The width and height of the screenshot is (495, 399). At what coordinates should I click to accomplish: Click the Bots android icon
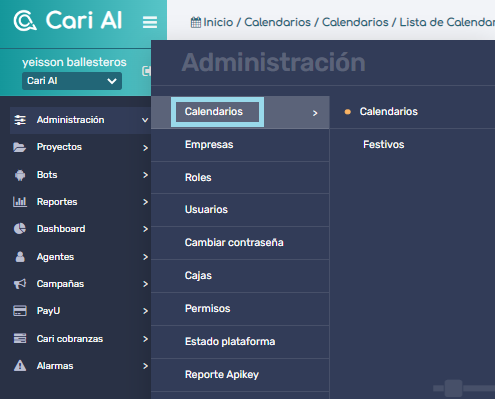tap(20, 175)
